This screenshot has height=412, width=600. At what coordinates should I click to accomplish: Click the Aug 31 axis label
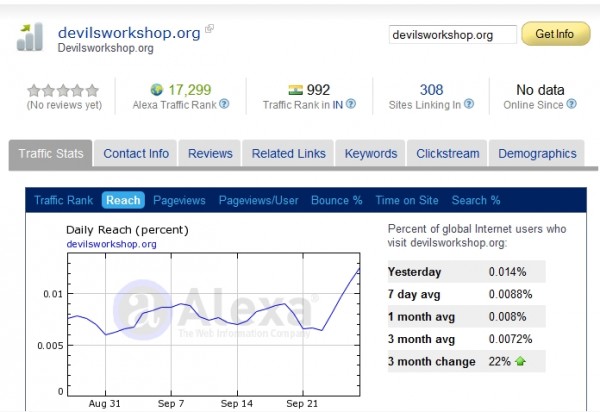(104, 404)
